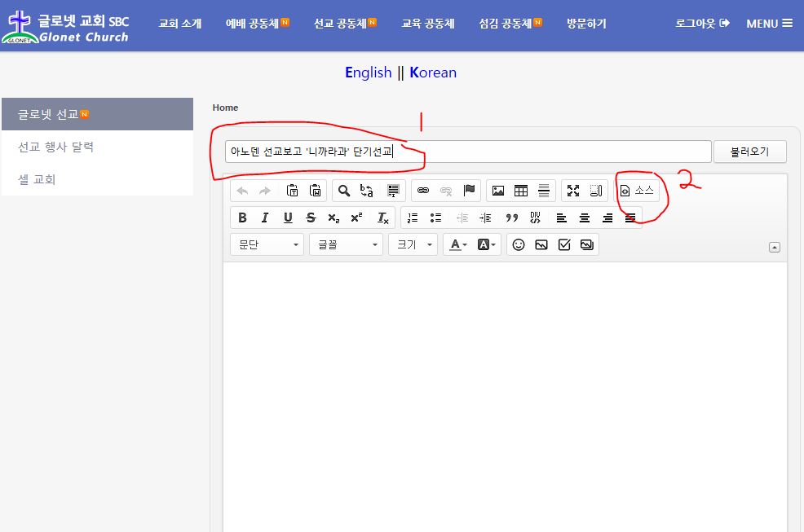
Task: Expand the 크기 font size dropdown
Action: [413, 244]
